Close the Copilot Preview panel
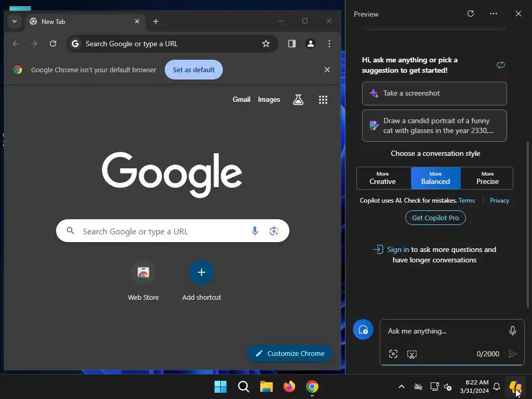 click(518, 14)
